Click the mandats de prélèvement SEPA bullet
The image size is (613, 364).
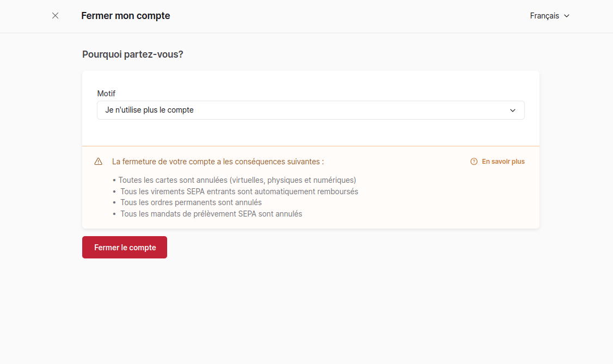211,214
